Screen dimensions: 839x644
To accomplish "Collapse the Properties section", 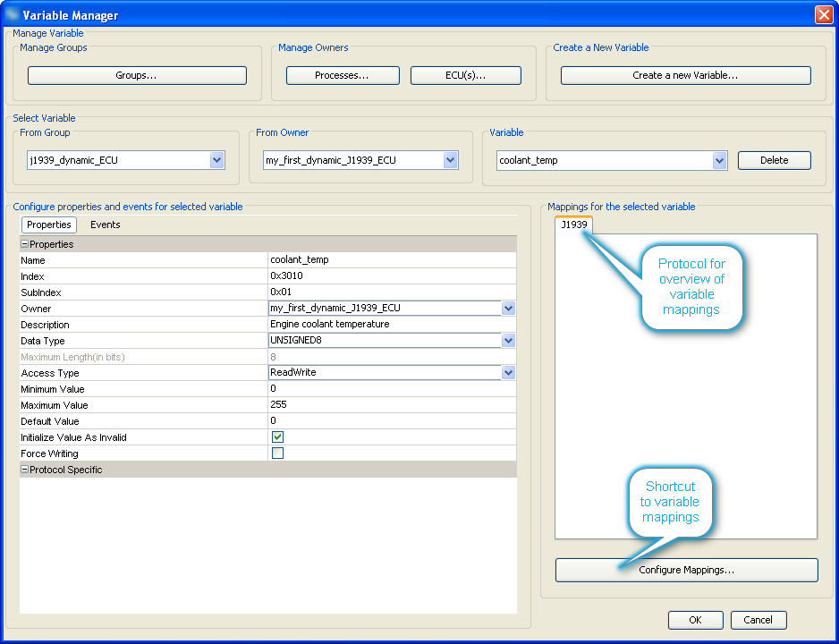I will pos(25,244).
